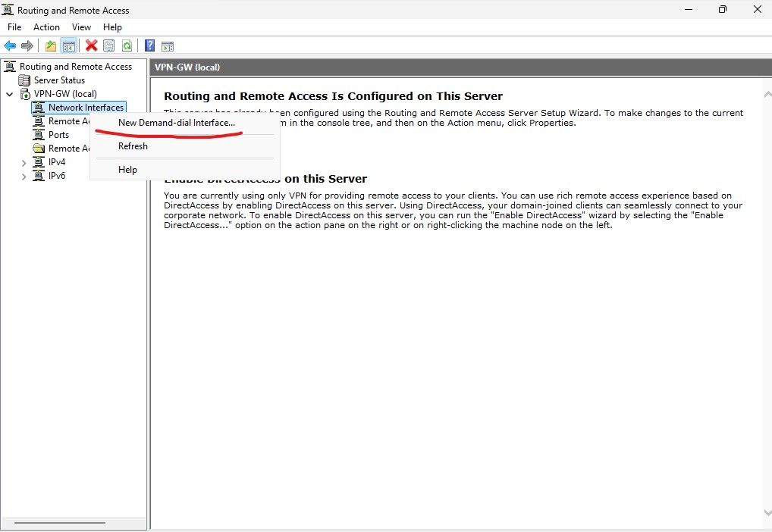The width and height of the screenshot is (772, 532).
Task: Click the Forward arrow toolbar icon
Action: [x=27, y=45]
